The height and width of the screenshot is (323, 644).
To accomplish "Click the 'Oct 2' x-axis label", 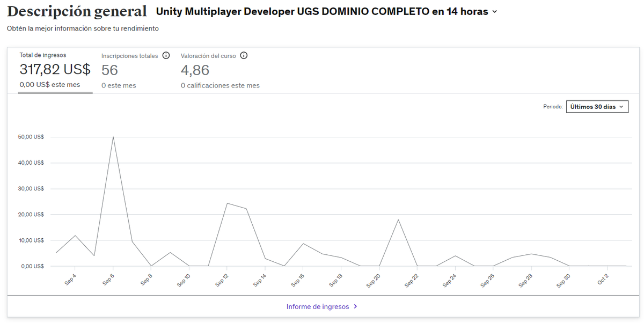I will click(603, 280).
